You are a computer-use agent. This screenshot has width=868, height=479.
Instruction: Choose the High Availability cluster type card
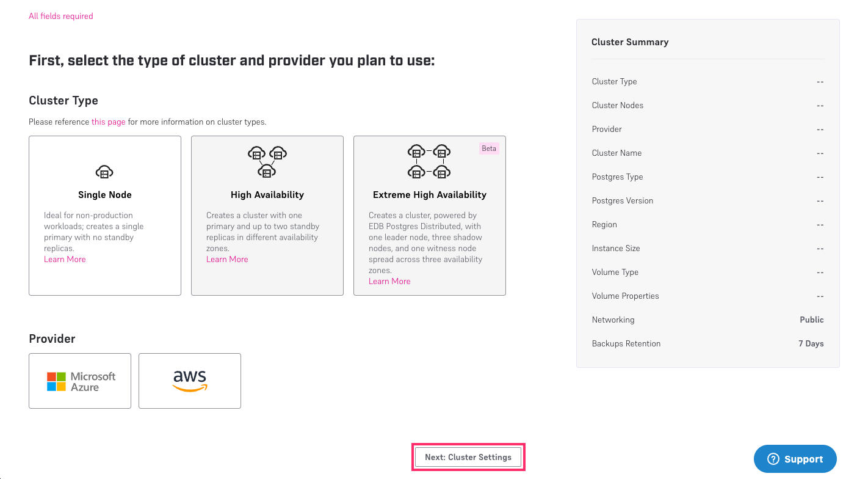click(x=267, y=216)
